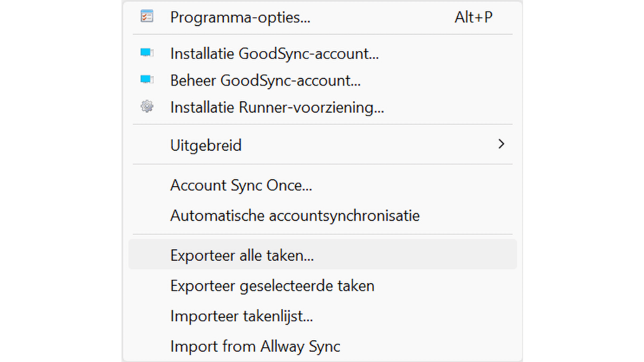644x362 pixels.
Task: Begin importing a task list
Action: [x=242, y=316]
